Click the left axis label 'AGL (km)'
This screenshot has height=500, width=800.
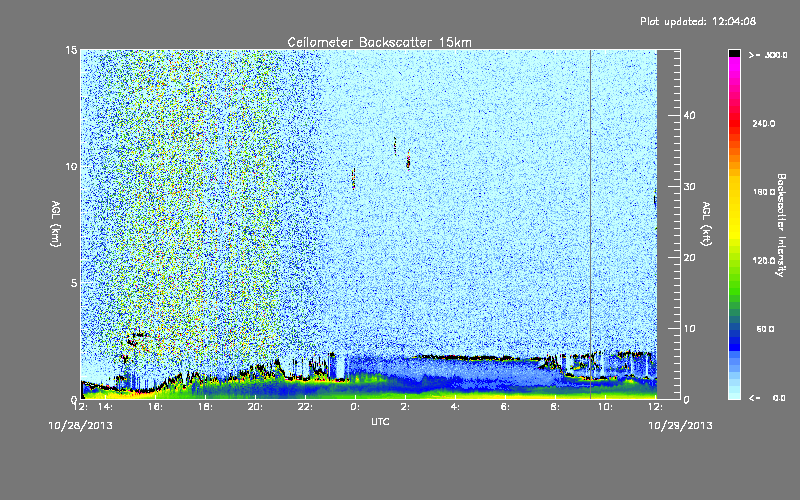point(56,223)
